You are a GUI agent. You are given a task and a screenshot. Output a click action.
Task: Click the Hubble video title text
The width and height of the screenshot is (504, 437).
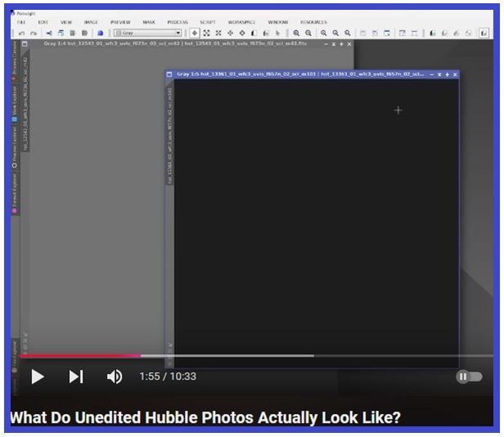click(205, 417)
